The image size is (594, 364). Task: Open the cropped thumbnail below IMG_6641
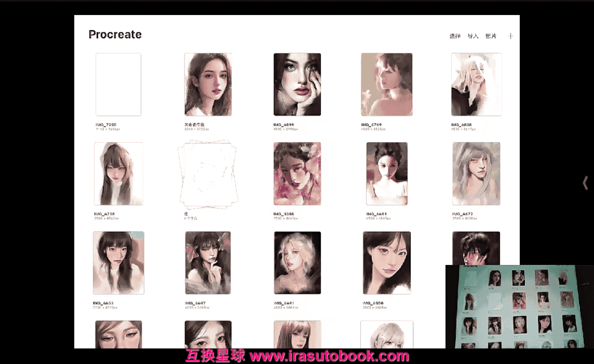pyautogui.click(x=298, y=334)
